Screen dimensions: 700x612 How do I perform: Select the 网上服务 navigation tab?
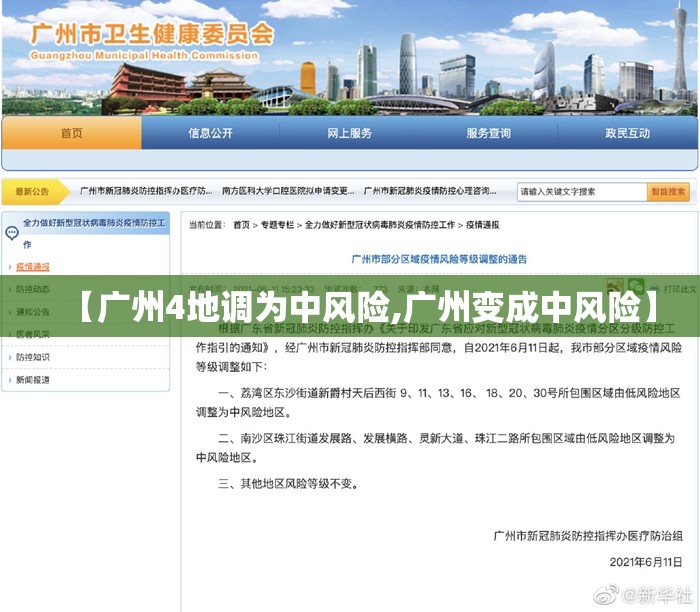click(349, 133)
